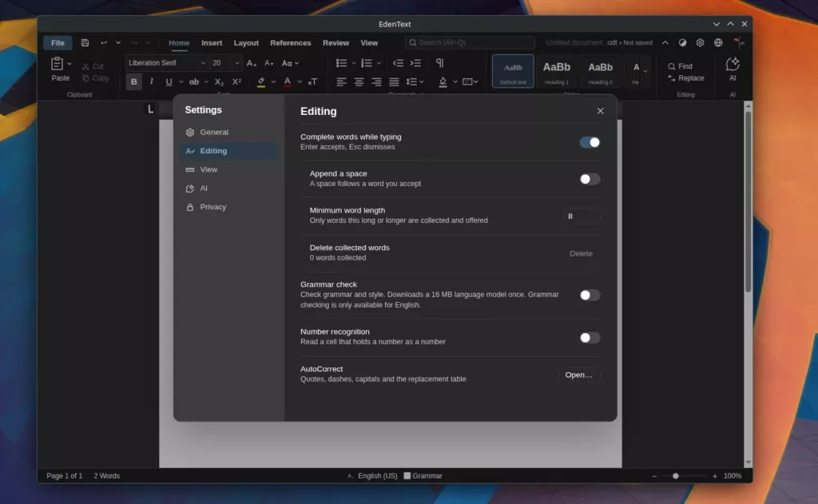Click Open… for AutoCorrect
The width and height of the screenshot is (818, 504).
pyautogui.click(x=578, y=375)
